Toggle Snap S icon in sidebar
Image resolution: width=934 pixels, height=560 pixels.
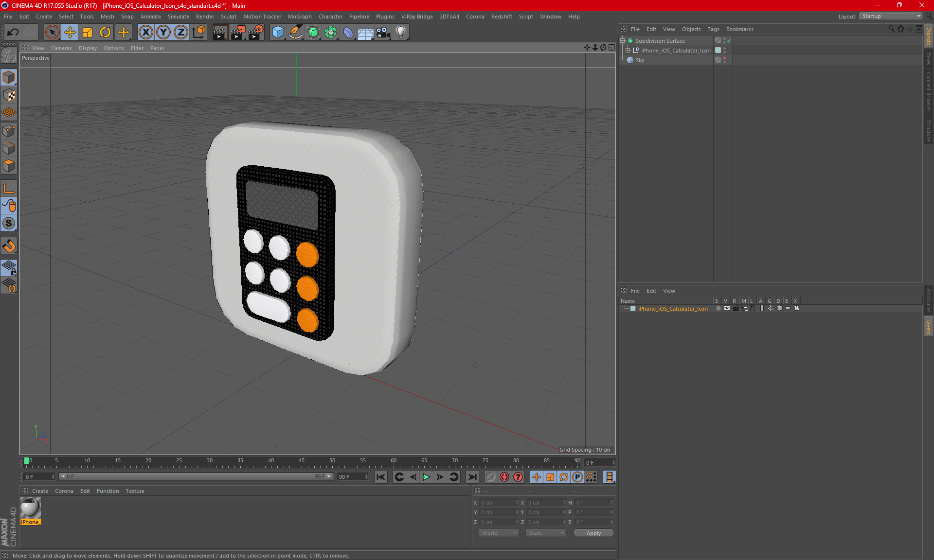pos(9,223)
